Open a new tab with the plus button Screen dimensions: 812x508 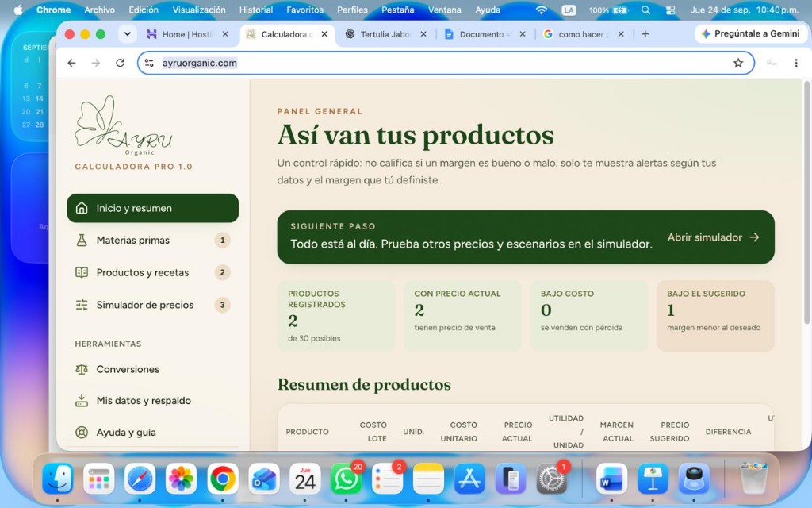click(x=645, y=33)
